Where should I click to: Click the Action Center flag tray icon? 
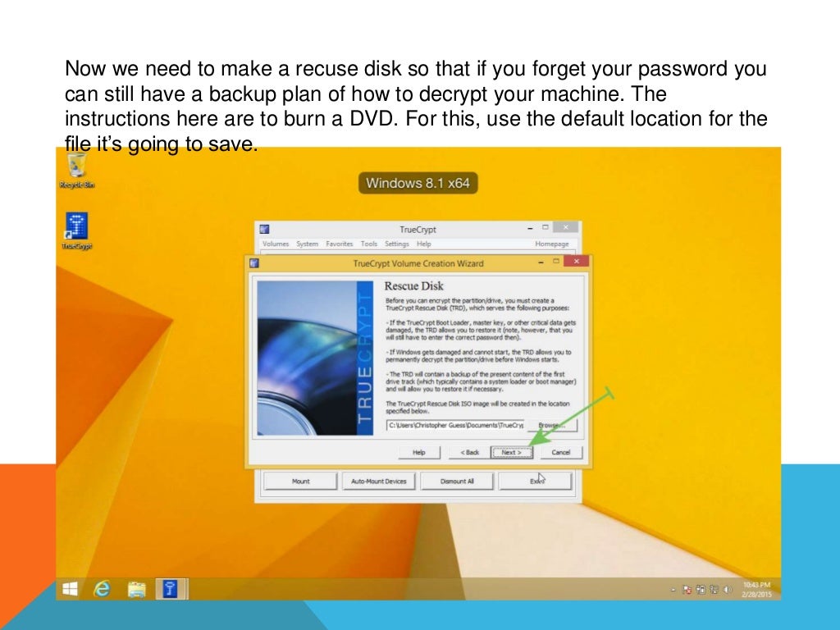pyautogui.click(x=687, y=590)
